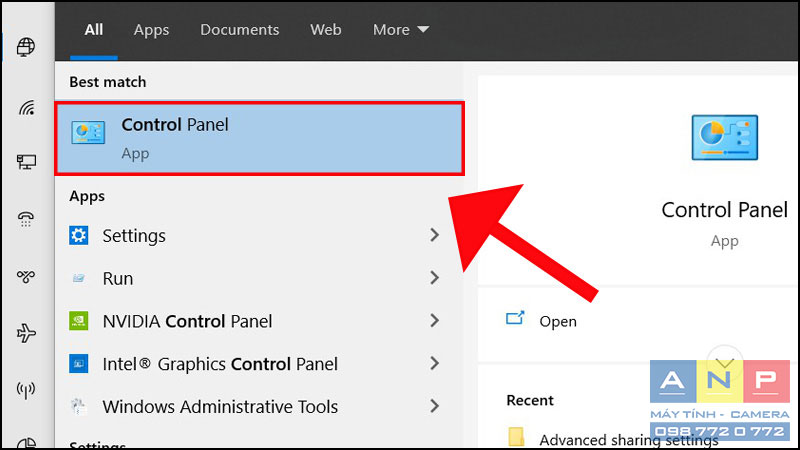The width and height of the screenshot is (800, 450).
Task: Open the More filter dropdown
Action: (401, 30)
